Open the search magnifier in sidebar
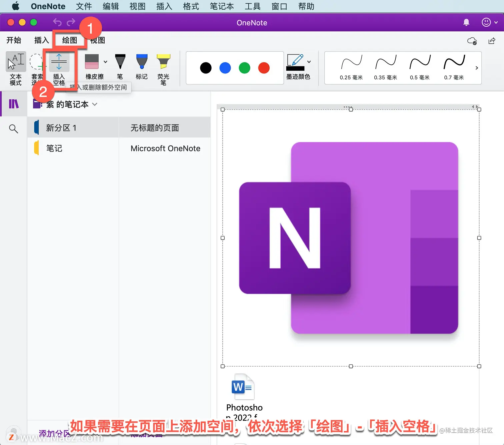 coord(13,128)
